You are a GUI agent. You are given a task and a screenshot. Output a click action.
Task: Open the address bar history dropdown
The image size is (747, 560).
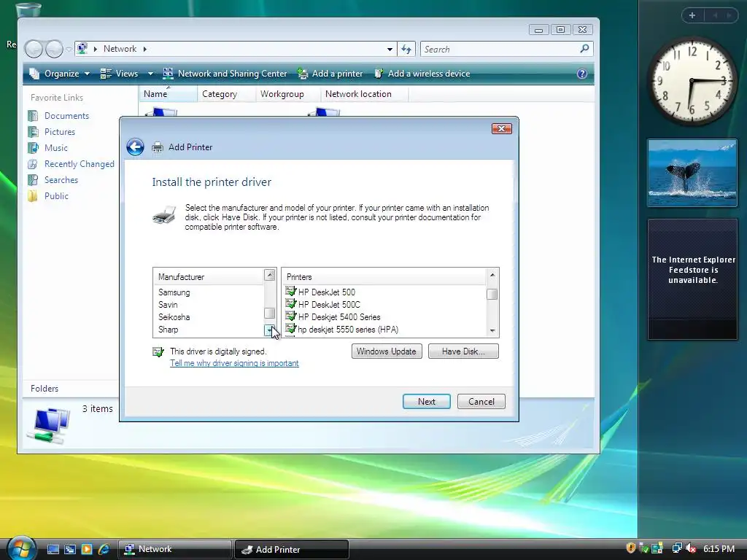point(390,49)
